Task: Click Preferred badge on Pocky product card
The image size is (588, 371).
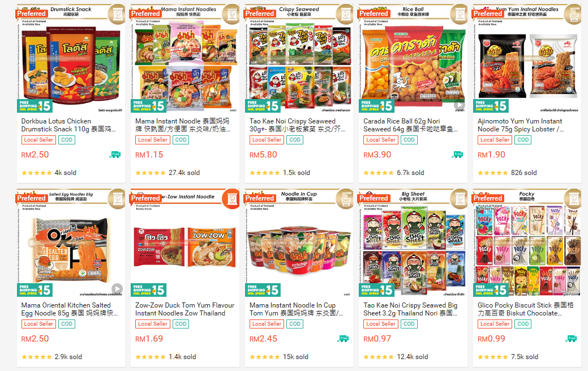Action: [x=487, y=198]
